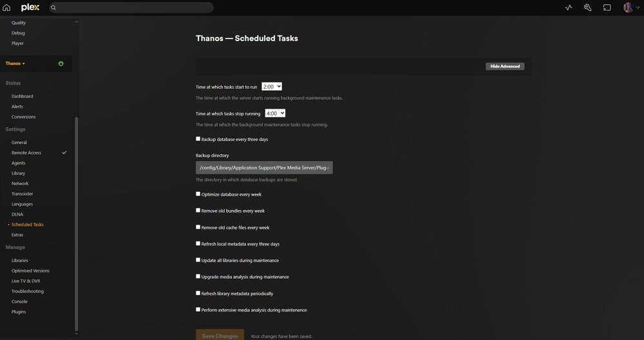Enable Update all libraries during maintenance
The image size is (644, 340).
pyautogui.click(x=198, y=260)
